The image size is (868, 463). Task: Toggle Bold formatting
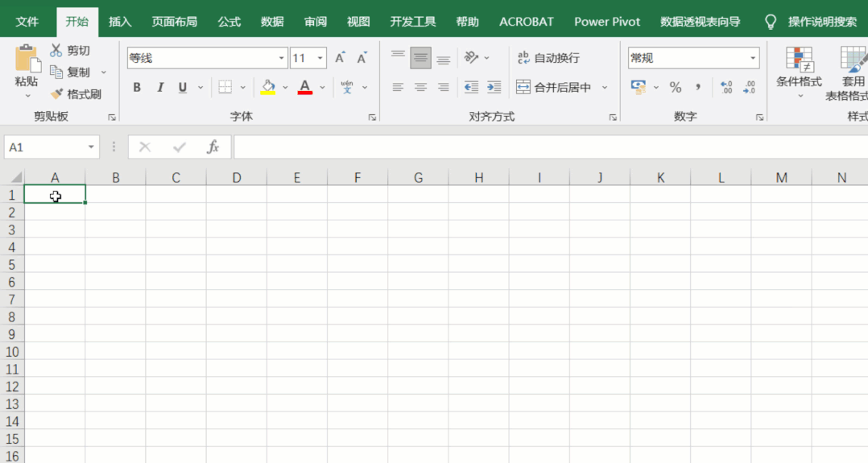137,88
